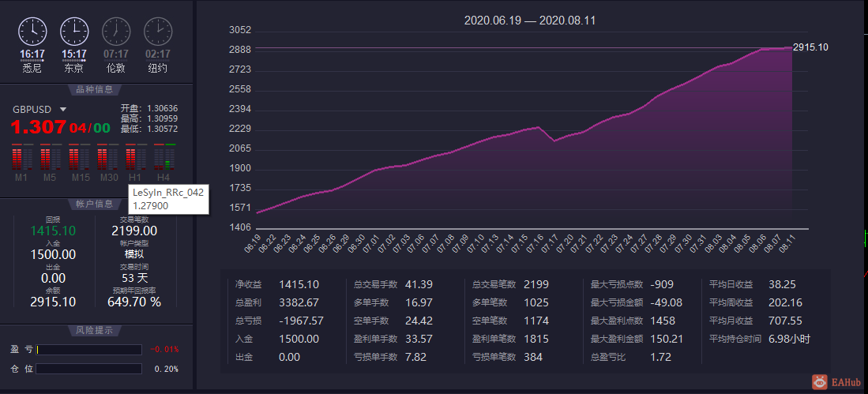Click the 亏损单手数 value 7.82

pos(415,357)
